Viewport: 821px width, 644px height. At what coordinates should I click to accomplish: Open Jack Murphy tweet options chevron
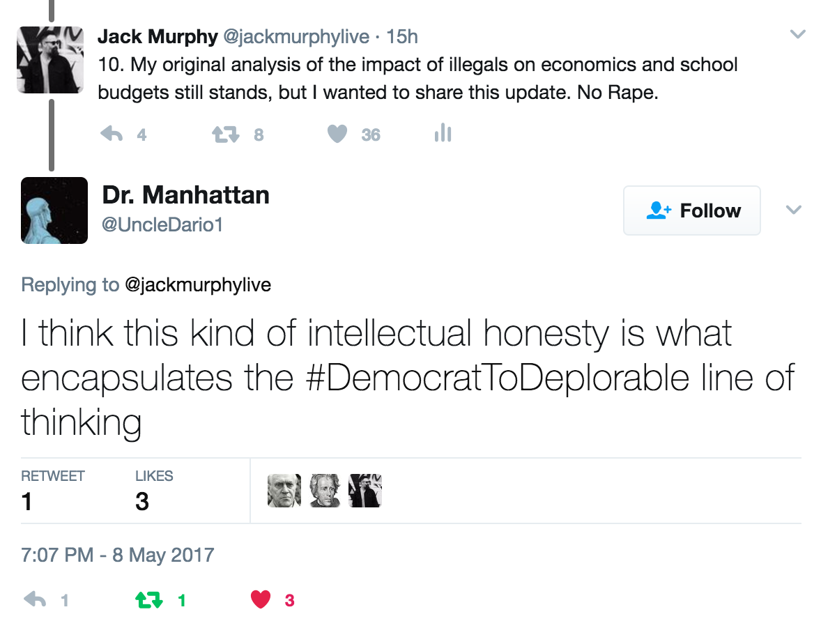click(797, 34)
